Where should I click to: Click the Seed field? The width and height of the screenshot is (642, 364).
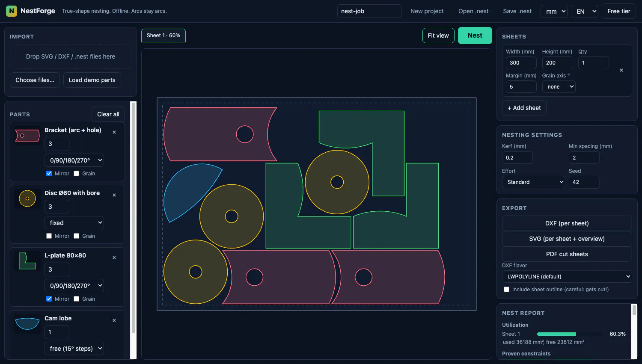[584, 182]
